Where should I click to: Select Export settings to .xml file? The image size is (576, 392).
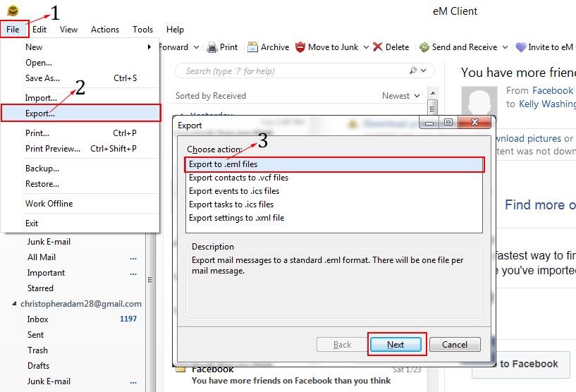tap(334, 218)
